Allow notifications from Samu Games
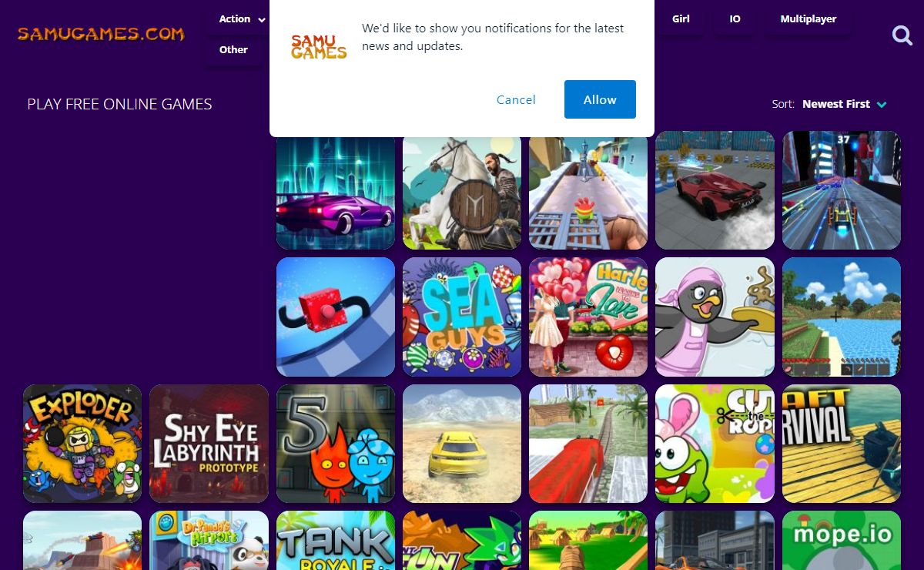 pyautogui.click(x=600, y=99)
